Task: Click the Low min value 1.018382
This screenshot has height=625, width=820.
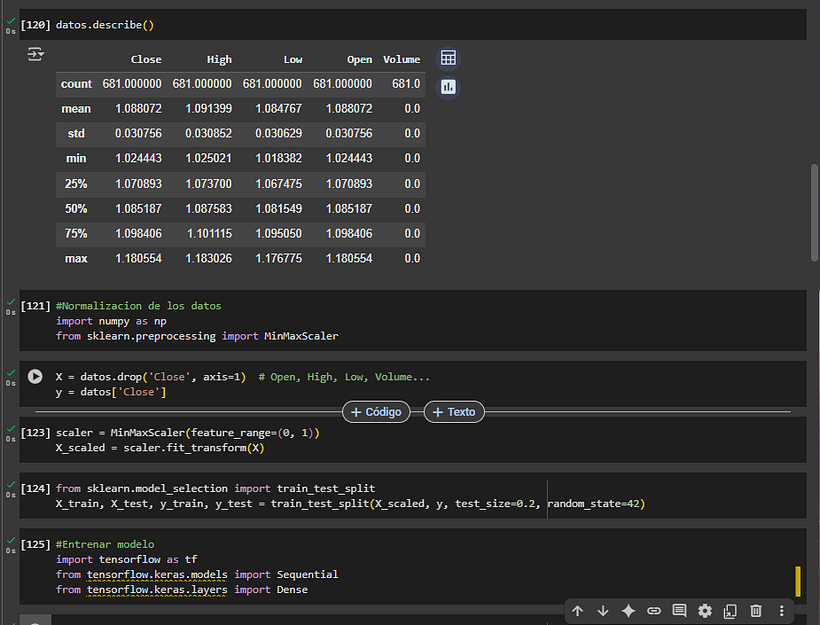Action: (279, 158)
